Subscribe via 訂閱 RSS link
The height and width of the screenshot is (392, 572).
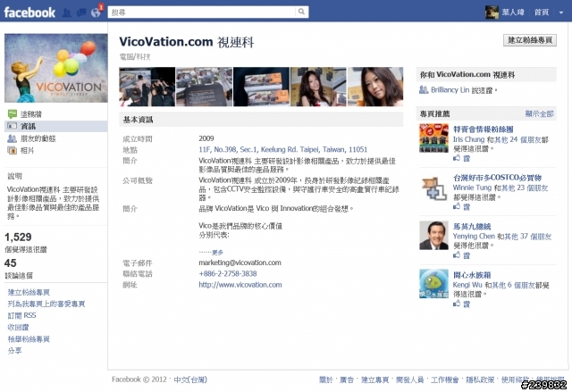(x=21, y=315)
